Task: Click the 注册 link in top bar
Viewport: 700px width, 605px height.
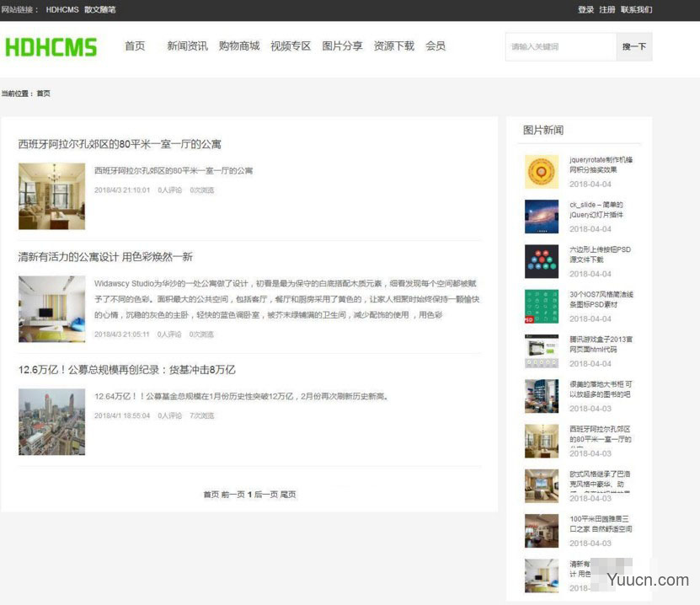Action: coord(607,10)
